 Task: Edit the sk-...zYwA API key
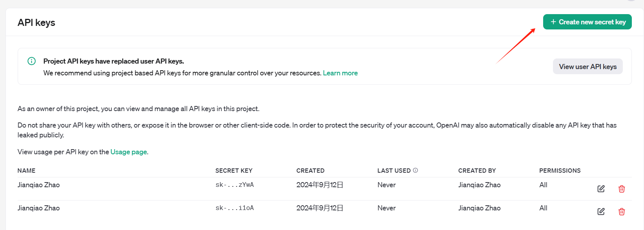(601, 189)
